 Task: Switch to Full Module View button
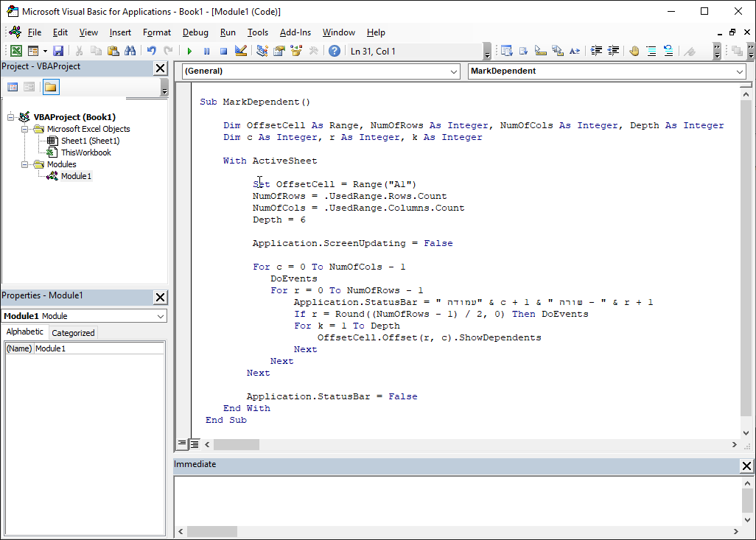pos(195,444)
